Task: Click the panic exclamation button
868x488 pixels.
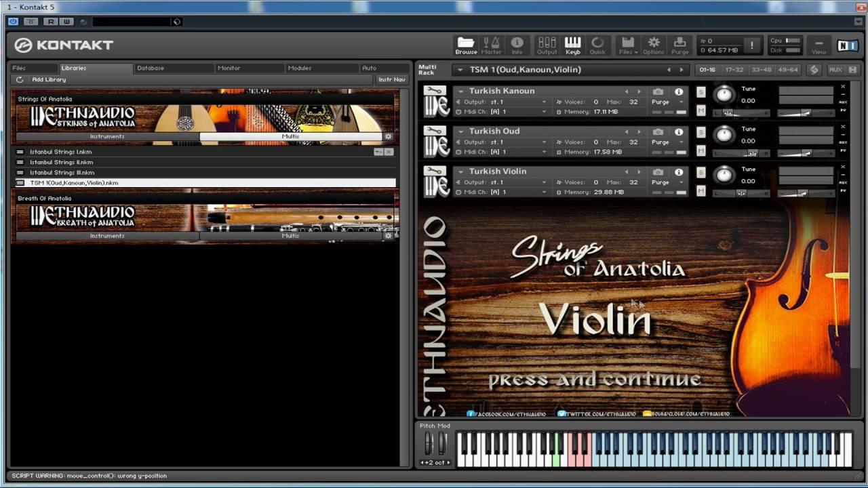Action: 751,45
